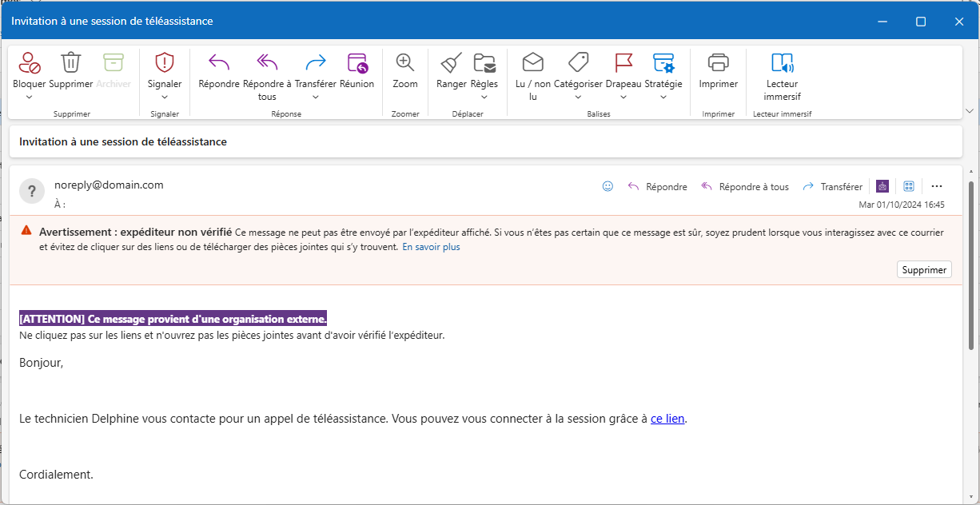Screen dimensions: 980x505
Task: Click the Zoom magnifier icon
Action: pos(405,62)
